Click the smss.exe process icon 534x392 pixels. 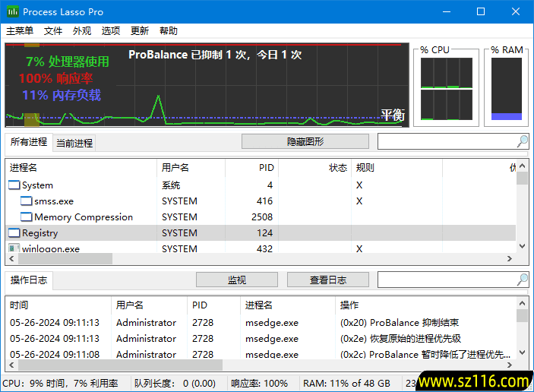click(x=27, y=201)
